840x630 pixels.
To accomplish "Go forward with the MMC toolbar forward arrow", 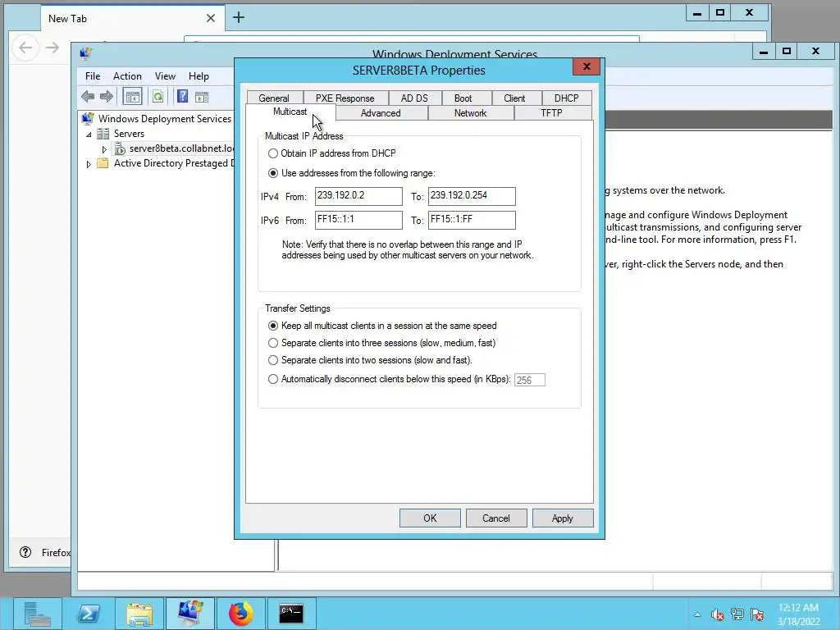I will click(107, 97).
